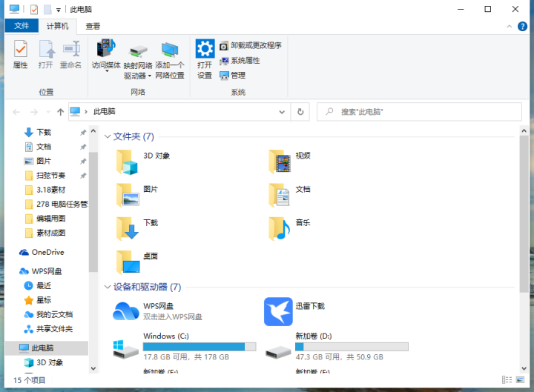
Task: Open 素材成图 folder in sidebar
Action: click(x=50, y=233)
